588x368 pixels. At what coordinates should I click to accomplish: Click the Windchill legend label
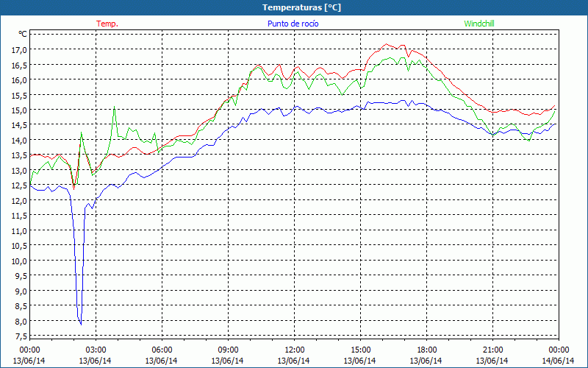point(479,24)
